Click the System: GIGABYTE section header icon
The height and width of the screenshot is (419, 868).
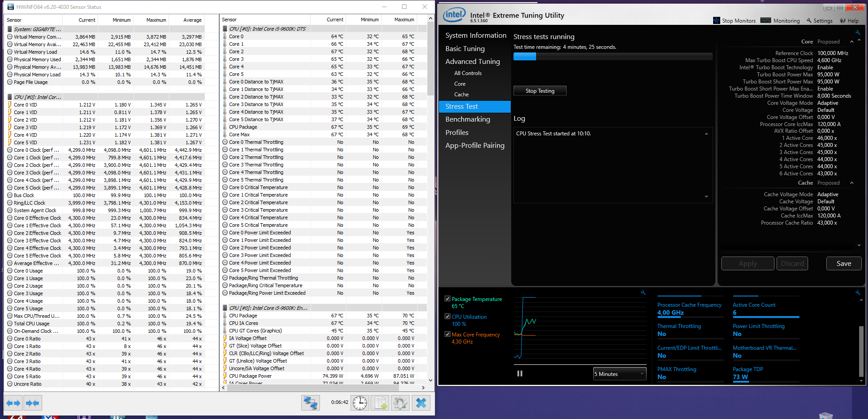click(x=10, y=29)
